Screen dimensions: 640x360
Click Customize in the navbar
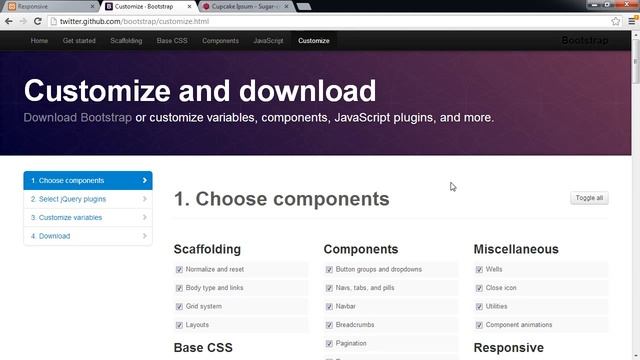coord(313,41)
